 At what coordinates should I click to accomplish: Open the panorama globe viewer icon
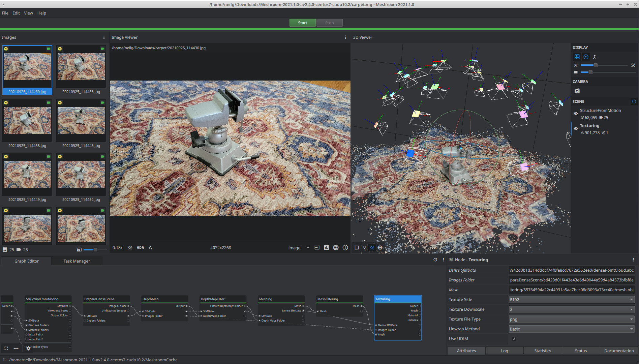[x=336, y=248]
